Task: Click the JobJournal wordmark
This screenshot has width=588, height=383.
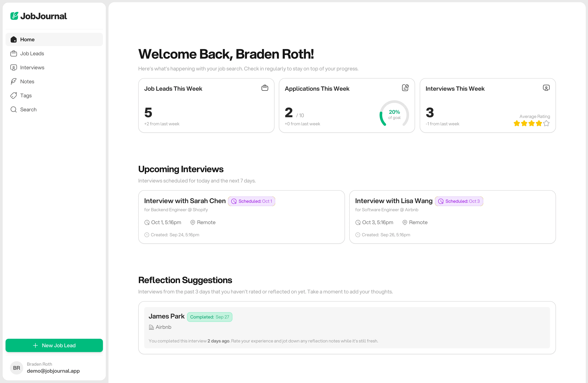Action: (44, 16)
